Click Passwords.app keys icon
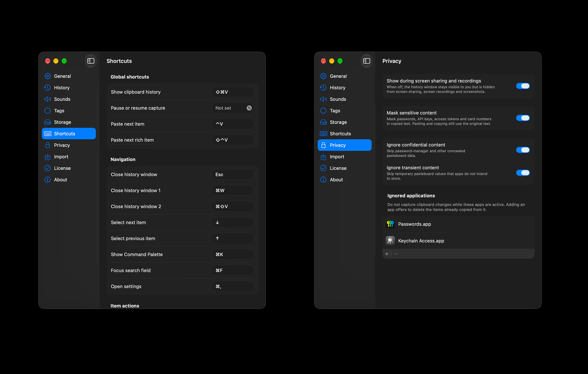 click(x=390, y=224)
